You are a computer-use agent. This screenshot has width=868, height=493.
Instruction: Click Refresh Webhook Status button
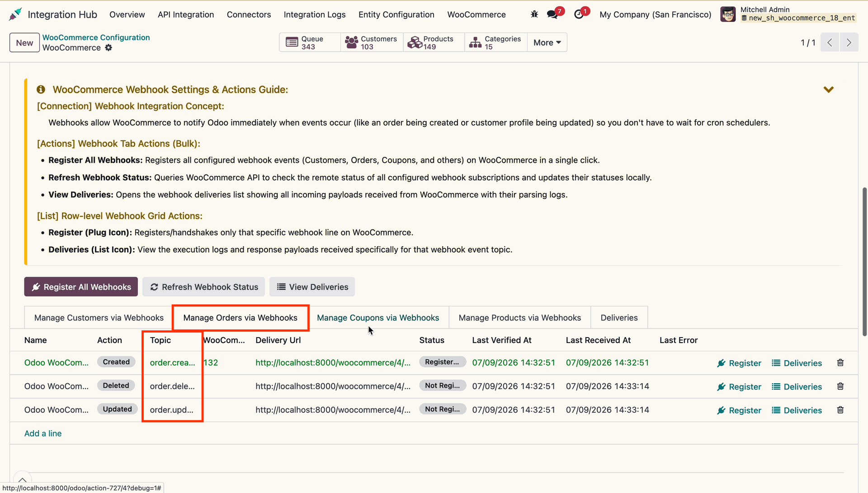[x=204, y=287]
